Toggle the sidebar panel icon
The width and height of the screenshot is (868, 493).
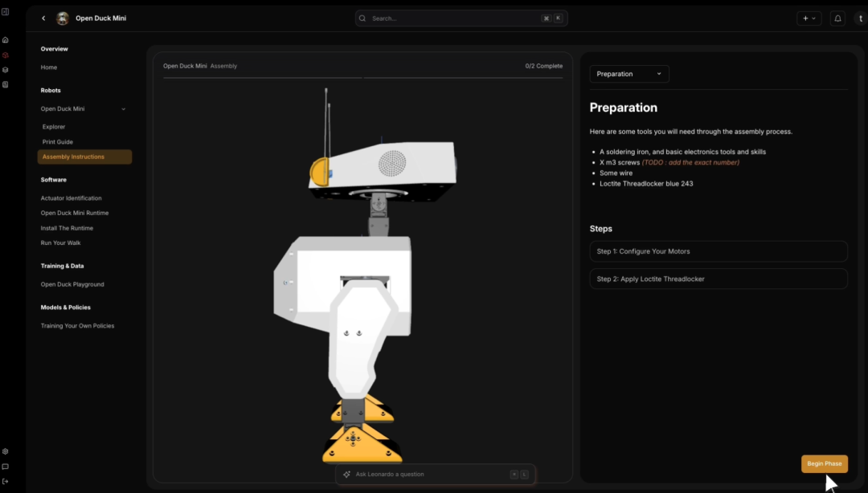[x=5, y=11]
